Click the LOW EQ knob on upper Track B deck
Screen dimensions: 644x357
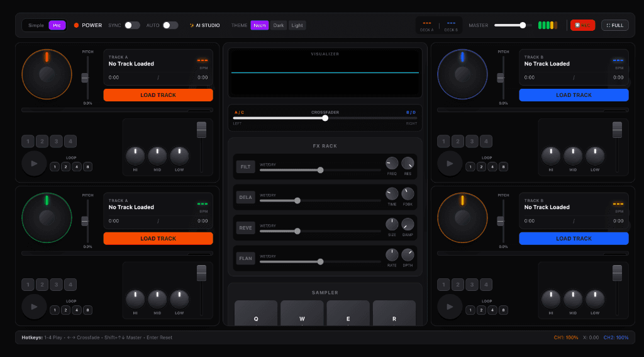coord(595,156)
